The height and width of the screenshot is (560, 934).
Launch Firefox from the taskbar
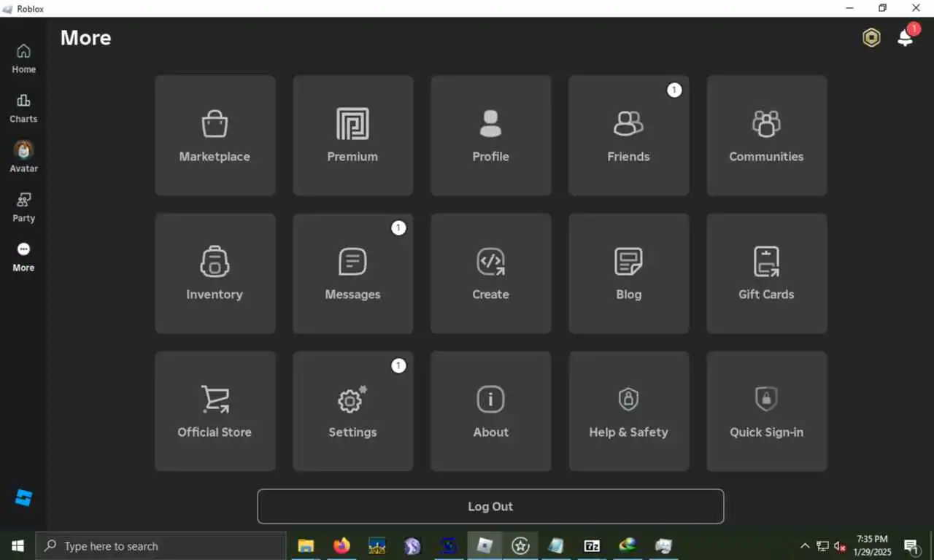pos(341,545)
